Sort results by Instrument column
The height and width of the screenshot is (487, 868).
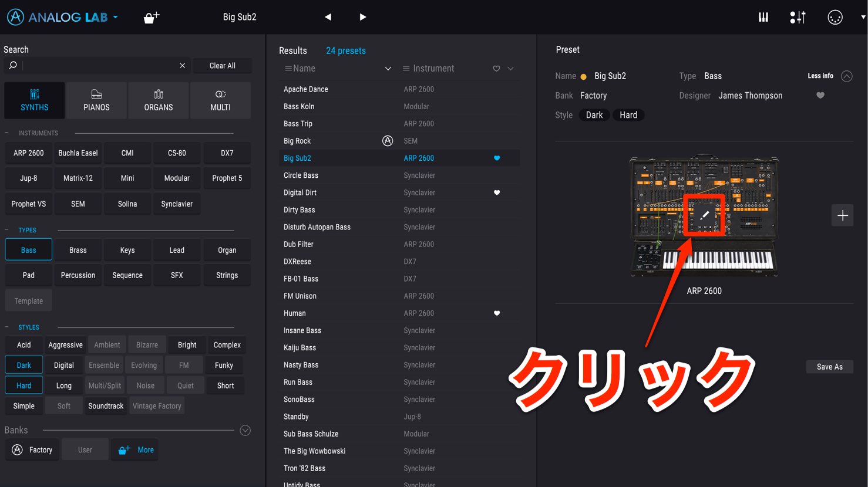coord(433,69)
